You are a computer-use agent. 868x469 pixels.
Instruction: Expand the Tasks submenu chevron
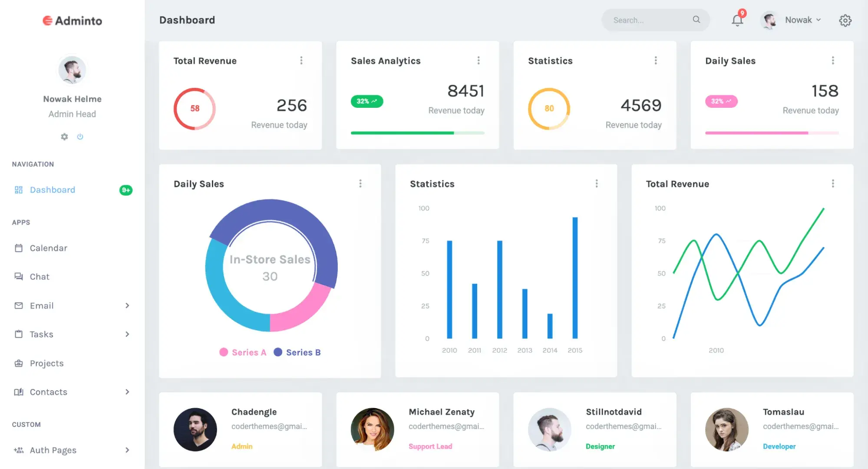(x=127, y=334)
